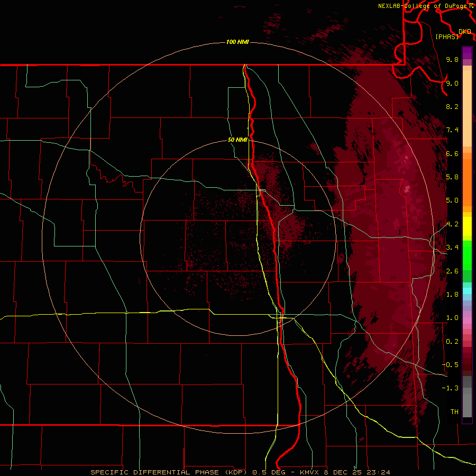Screen dimensions: 476x476
Task: Click the -0.5 legend value
Action: (450, 365)
